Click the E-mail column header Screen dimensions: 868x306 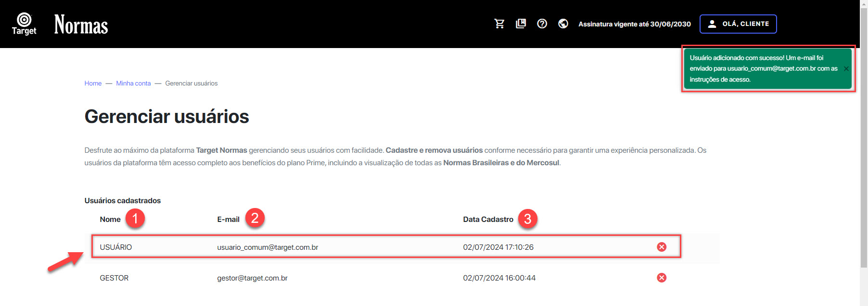(228, 219)
